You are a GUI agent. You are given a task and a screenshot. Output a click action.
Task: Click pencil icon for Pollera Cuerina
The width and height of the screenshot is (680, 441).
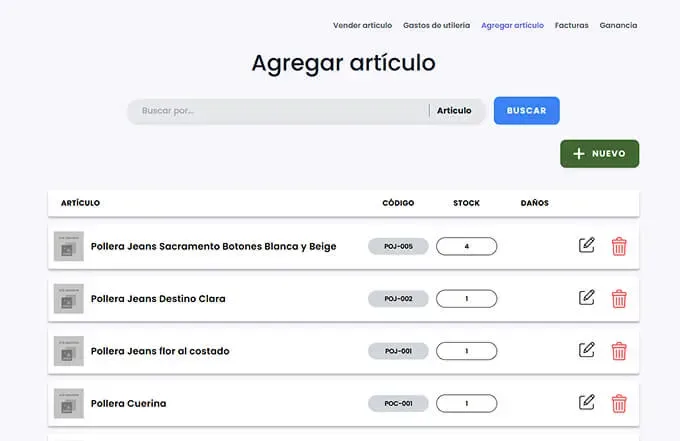coord(587,403)
